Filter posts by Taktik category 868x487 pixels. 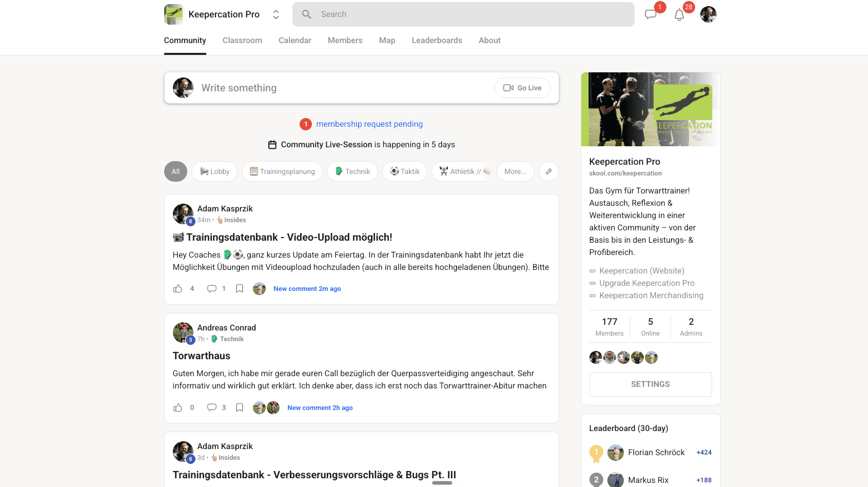[x=405, y=171]
